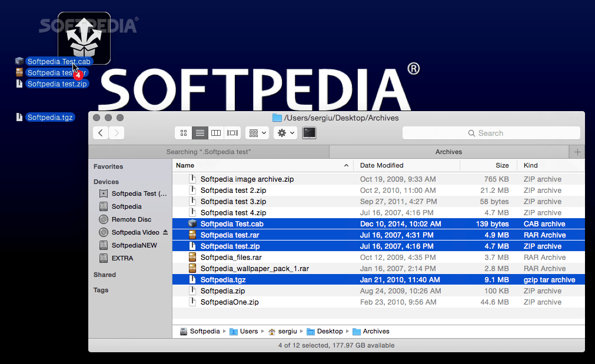Switch Finder to list view
The image size is (595, 364).
pyautogui.click(x=200, y=133)
